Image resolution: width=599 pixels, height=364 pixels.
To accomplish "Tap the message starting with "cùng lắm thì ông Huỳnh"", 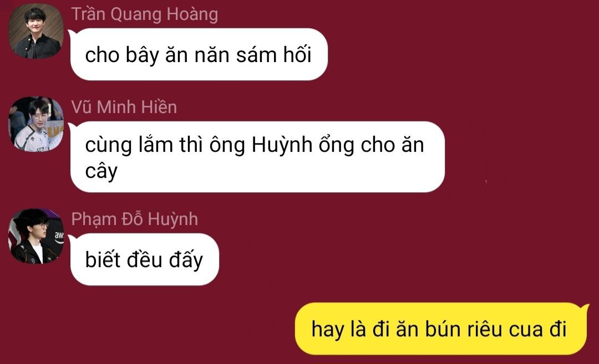I will point(257,157).
